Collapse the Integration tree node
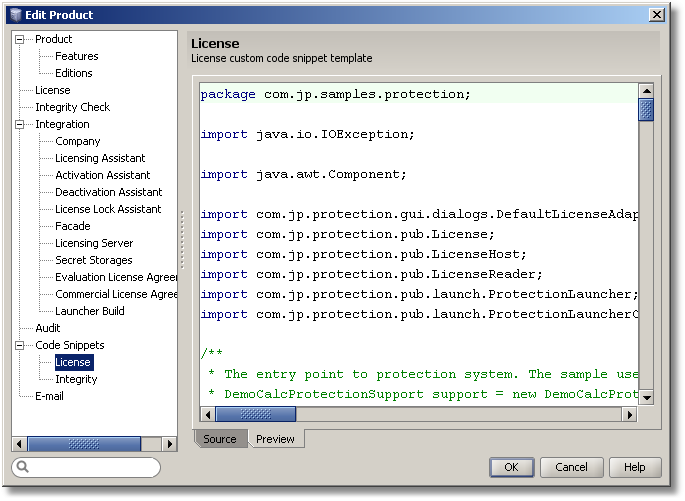 (20, 124)
